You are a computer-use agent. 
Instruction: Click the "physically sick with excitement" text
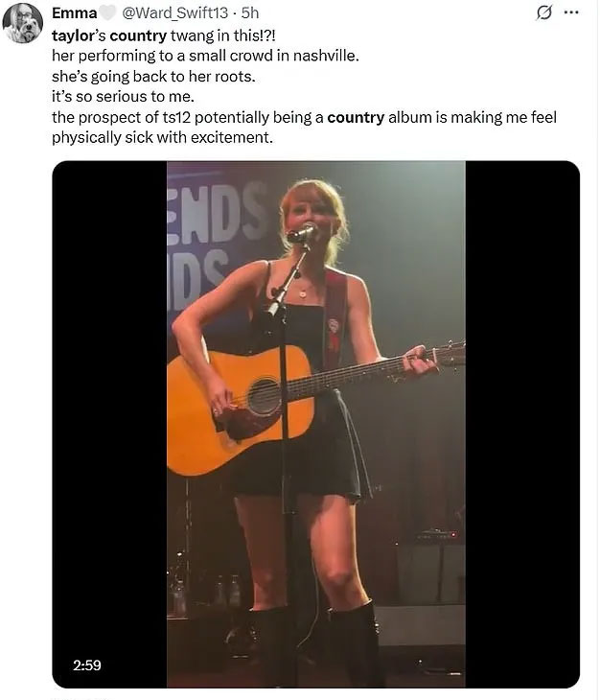tap(163, 137)
